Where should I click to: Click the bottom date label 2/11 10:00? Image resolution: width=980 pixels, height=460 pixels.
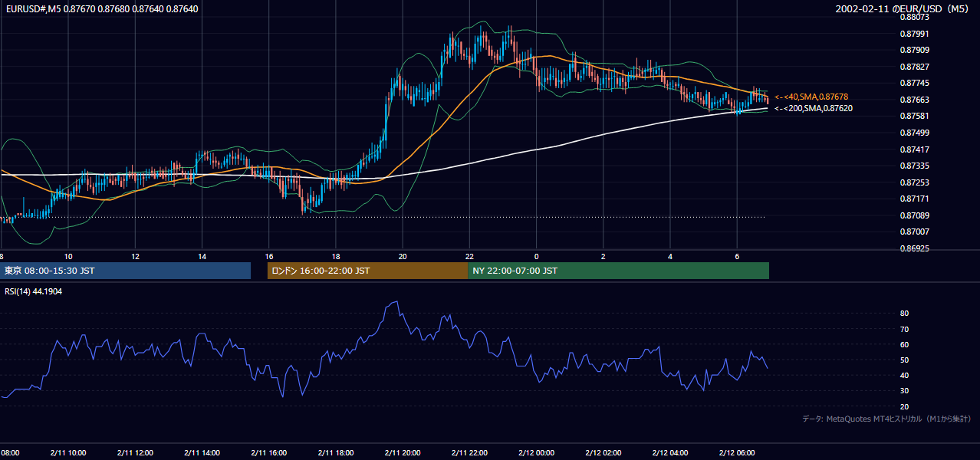point(67,452)
